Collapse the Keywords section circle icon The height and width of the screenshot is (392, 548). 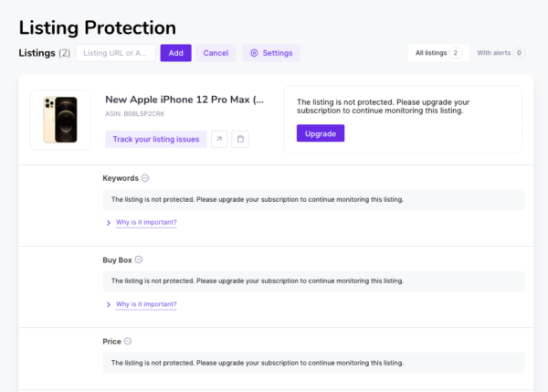click(145, 178)
